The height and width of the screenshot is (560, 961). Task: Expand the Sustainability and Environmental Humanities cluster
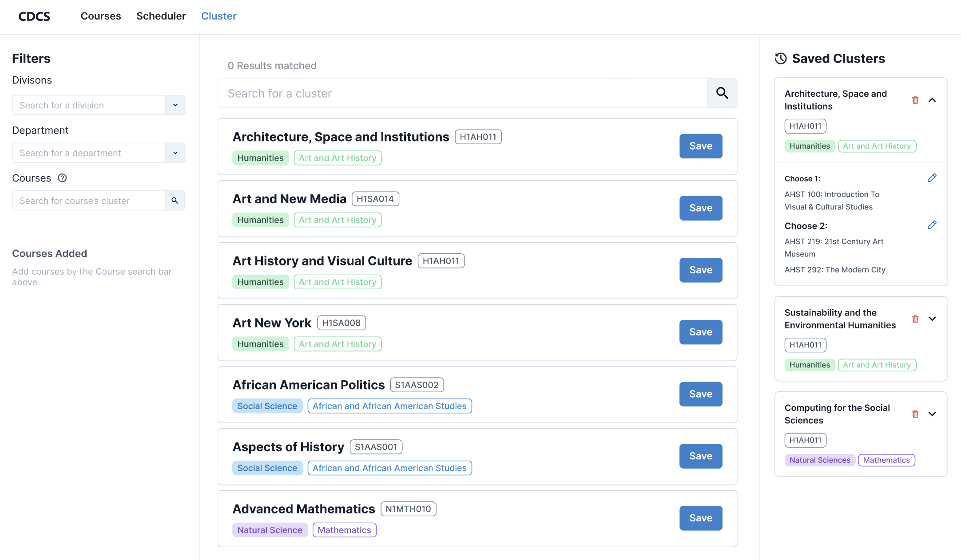click(x=933, y=319)
